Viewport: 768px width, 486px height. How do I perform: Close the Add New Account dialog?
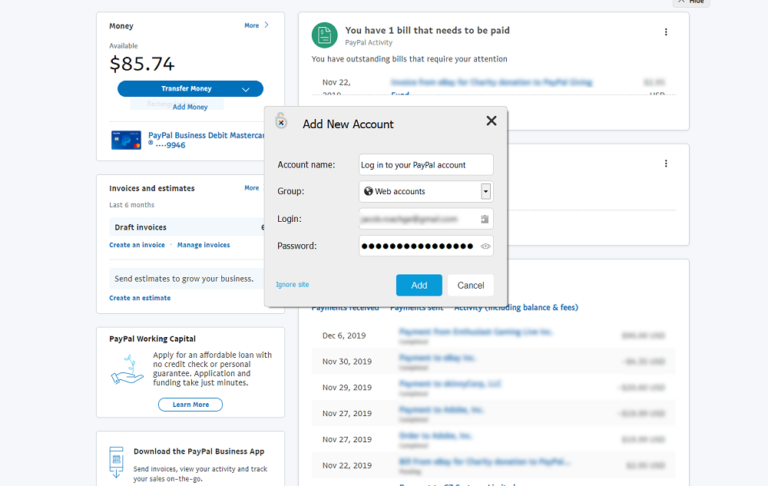click(x=491, y=121)
